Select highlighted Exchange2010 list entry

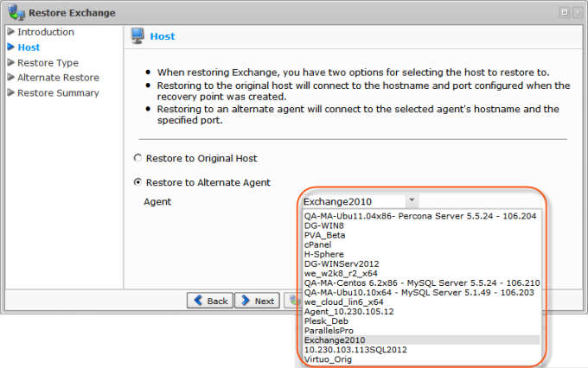421,339
